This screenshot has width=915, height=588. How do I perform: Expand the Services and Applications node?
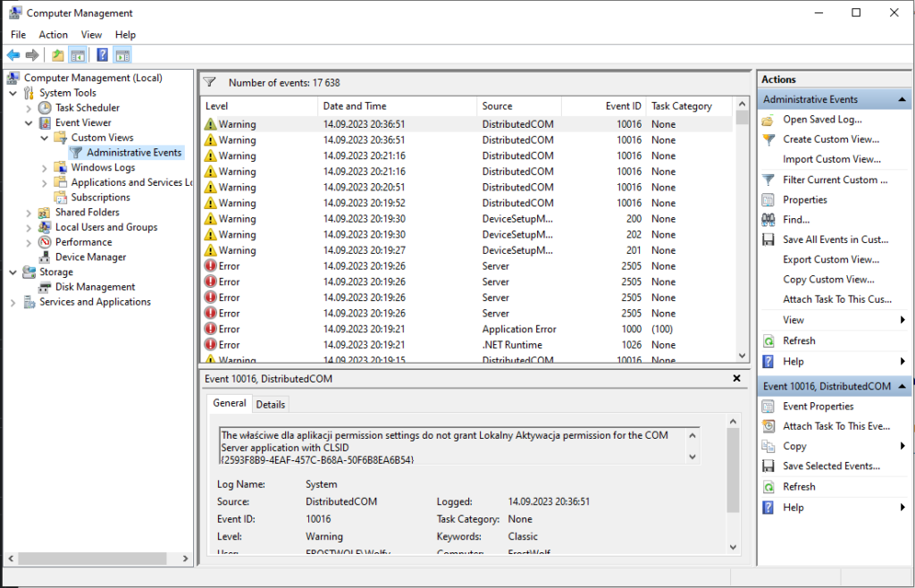tap(13, 302)
